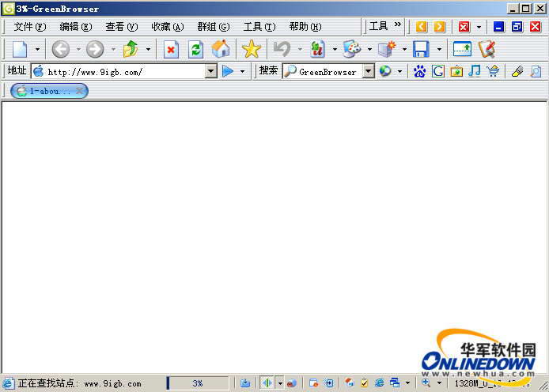Screen dimensions: 549x392
Task: Open the 群组(G) menu
Action: point(214,27)
